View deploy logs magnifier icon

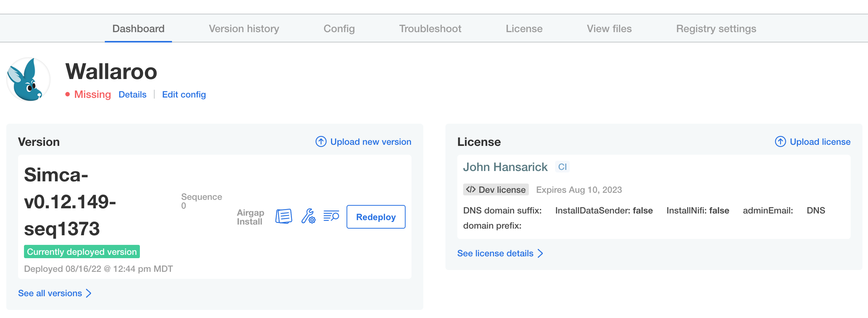(x=331, y=216)
